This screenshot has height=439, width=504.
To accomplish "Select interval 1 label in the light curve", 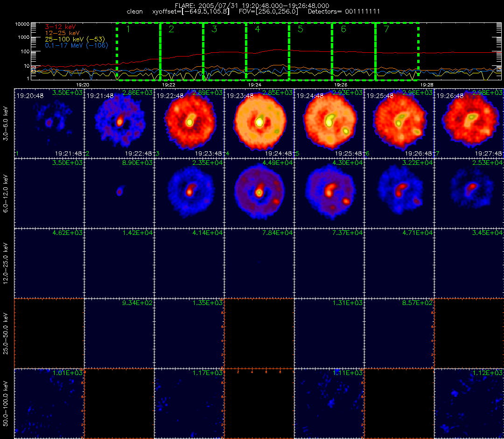I will point(128,29).
